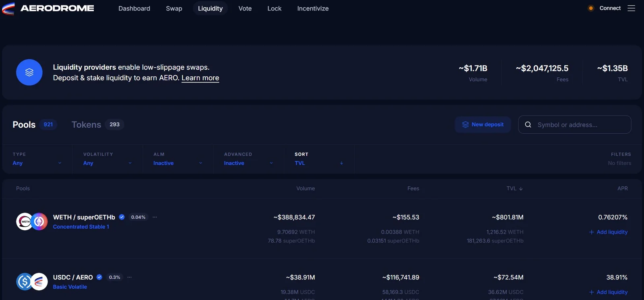The image size is (644, 300).
Task: Switch to the Tokens tab
Action: pyautogui.click(x=98, y=124)
